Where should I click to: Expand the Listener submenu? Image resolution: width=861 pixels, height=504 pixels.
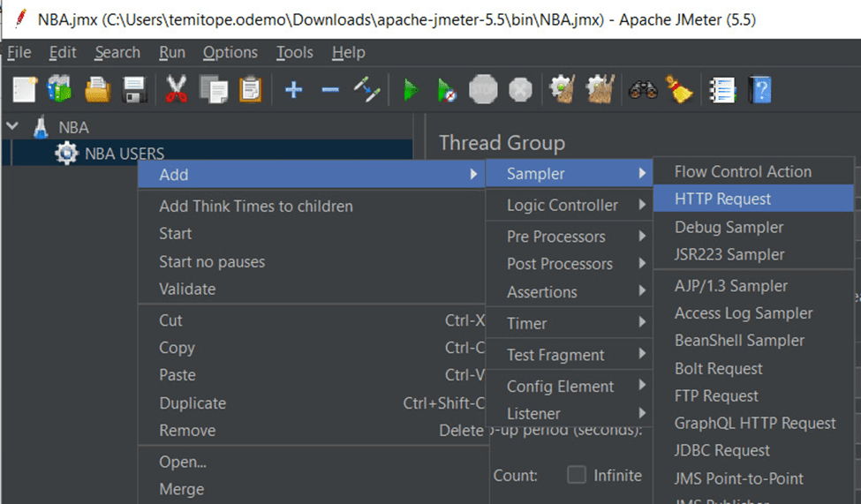pyautogui.click(x=533, y=413)
